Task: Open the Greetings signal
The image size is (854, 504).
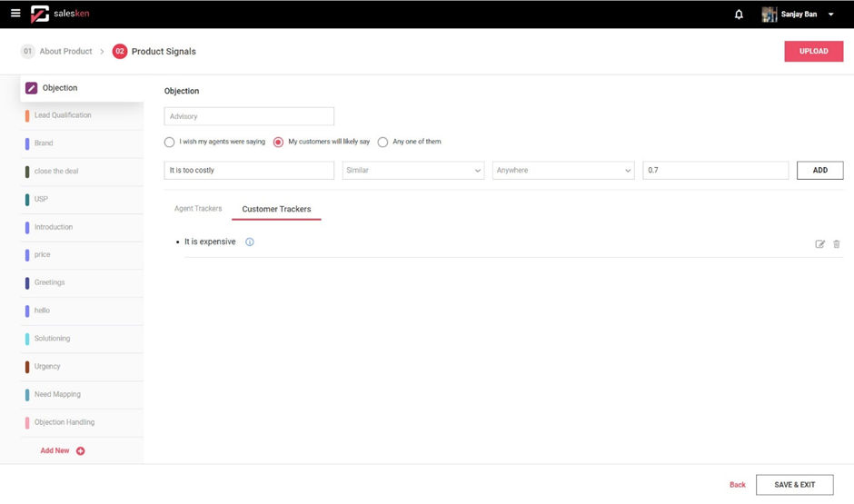Action: tap(83, 282)
